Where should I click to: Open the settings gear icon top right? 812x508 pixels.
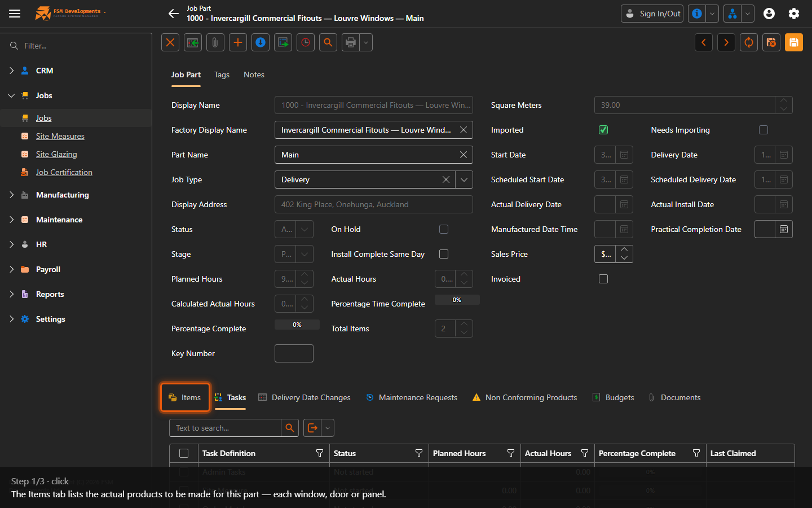pyautogui.click(x=794, y=14)
